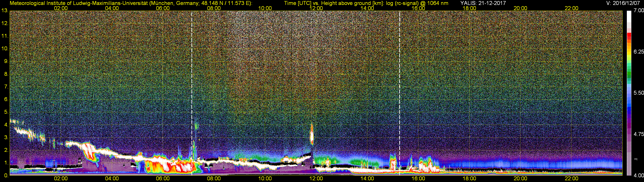
Task: Click the 14:00 label on the bottom time axis
Action: tap(367, 179)
